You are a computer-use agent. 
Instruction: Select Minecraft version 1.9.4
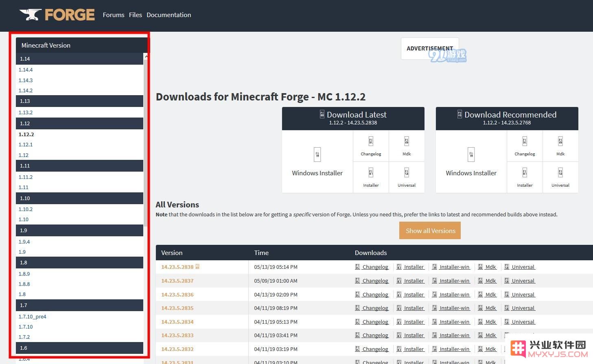pos(24,242)
